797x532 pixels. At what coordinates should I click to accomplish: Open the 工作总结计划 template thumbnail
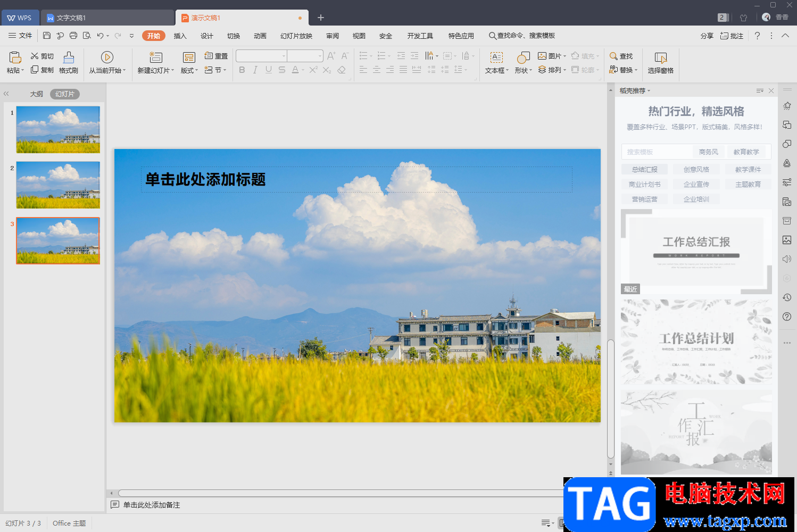(x=696, y=342)
